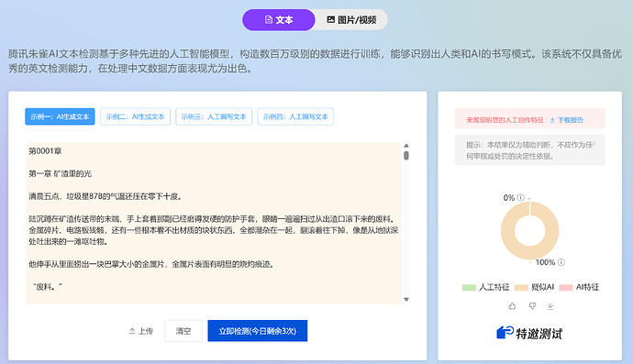Toggle the AI特征 pink legend swatch
The image size is (633, 364).
[x=566, y=287]
